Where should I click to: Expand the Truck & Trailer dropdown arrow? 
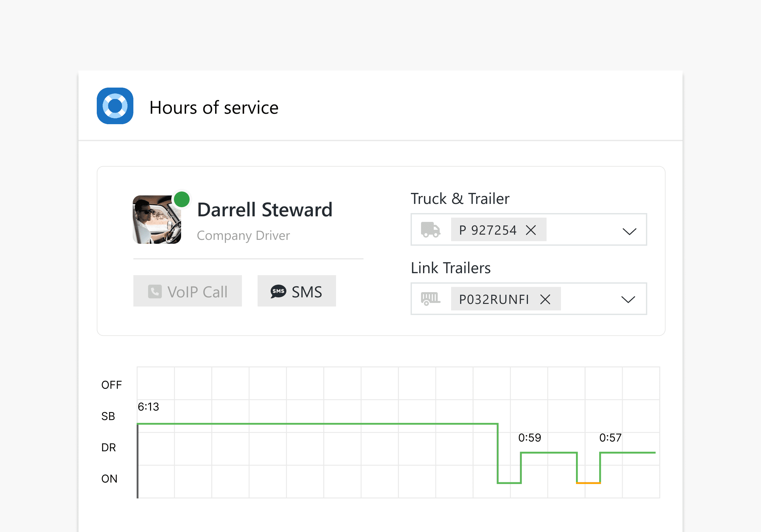pyautogui.click(x=629, y=231)
